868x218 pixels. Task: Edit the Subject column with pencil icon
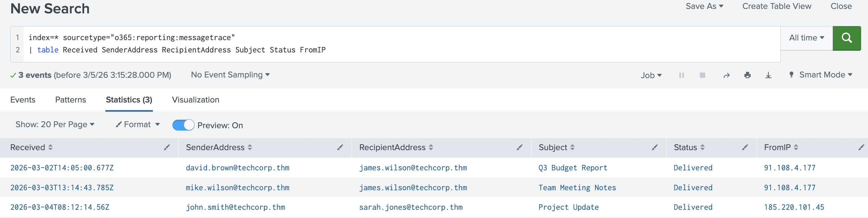[655, 147]
